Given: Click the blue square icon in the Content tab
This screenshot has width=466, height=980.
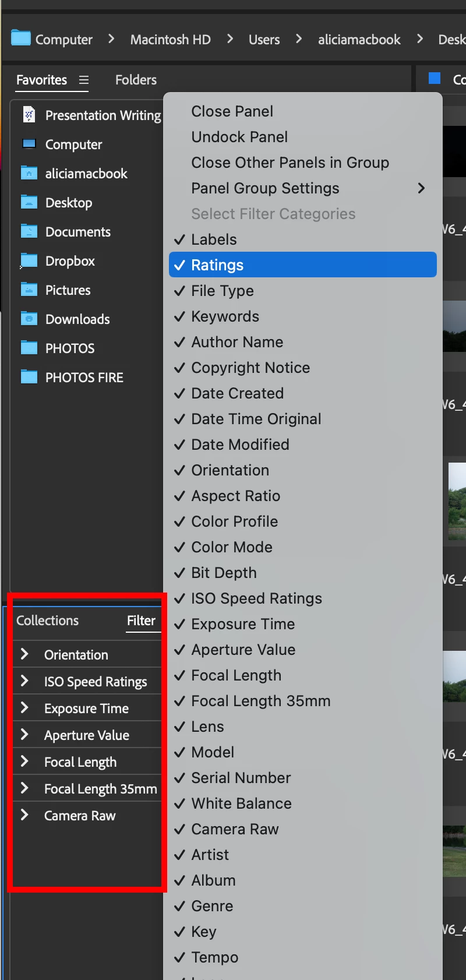Looking at the screenshot, I should pyautogui.click(x=435, y=79).
